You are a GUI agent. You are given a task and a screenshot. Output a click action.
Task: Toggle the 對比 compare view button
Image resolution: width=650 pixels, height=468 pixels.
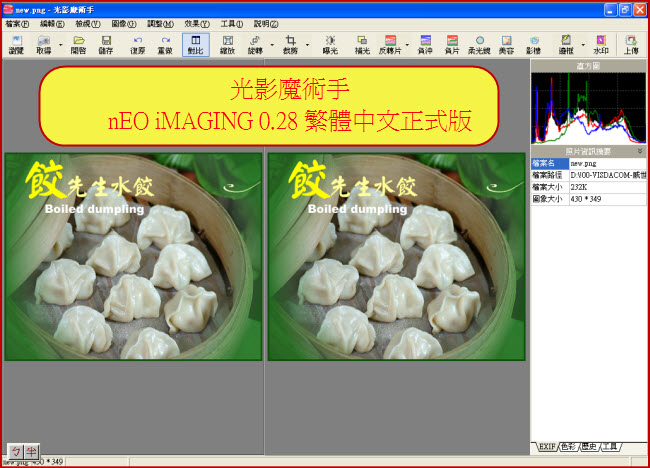tap(196, 44)
